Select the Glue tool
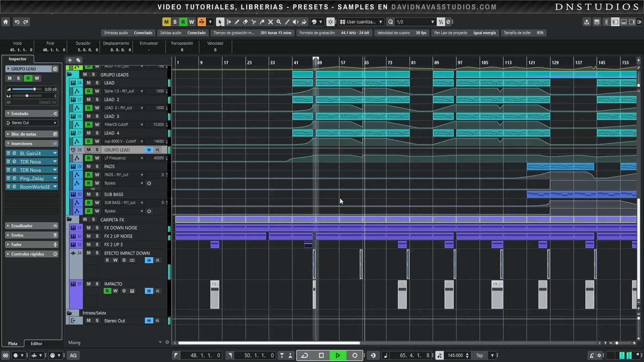This screenshot has width=644, height=362. click(x=262, y=22)
